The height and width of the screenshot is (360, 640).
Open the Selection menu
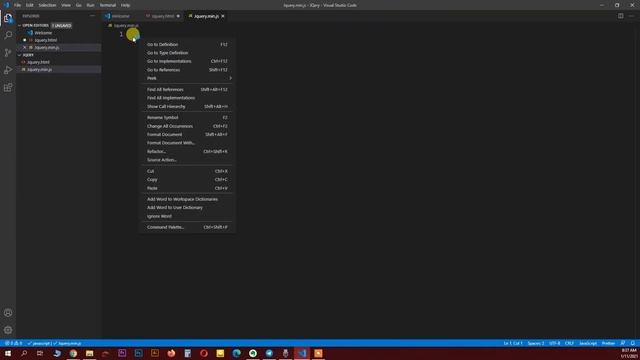pos(47,5)
